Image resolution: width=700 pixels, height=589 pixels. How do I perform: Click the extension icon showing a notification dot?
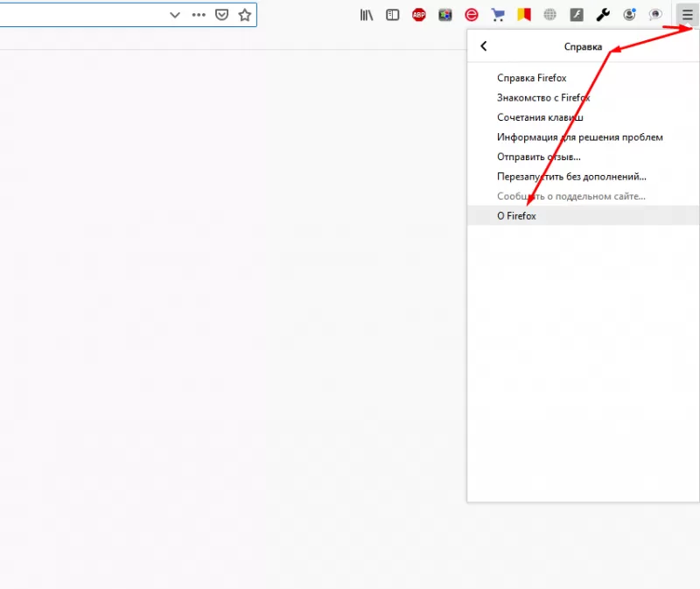coord(628,15)
